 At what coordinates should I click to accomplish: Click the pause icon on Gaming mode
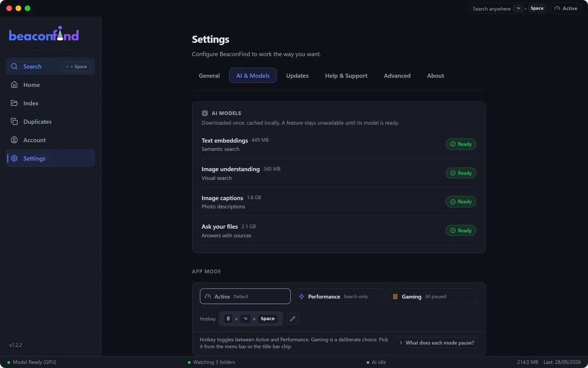coord(395,297)
